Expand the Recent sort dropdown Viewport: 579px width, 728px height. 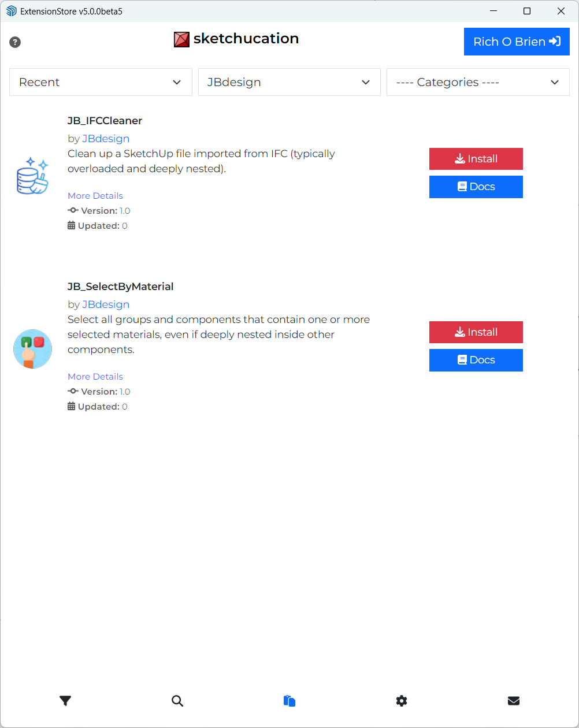(x=101, y=82)
